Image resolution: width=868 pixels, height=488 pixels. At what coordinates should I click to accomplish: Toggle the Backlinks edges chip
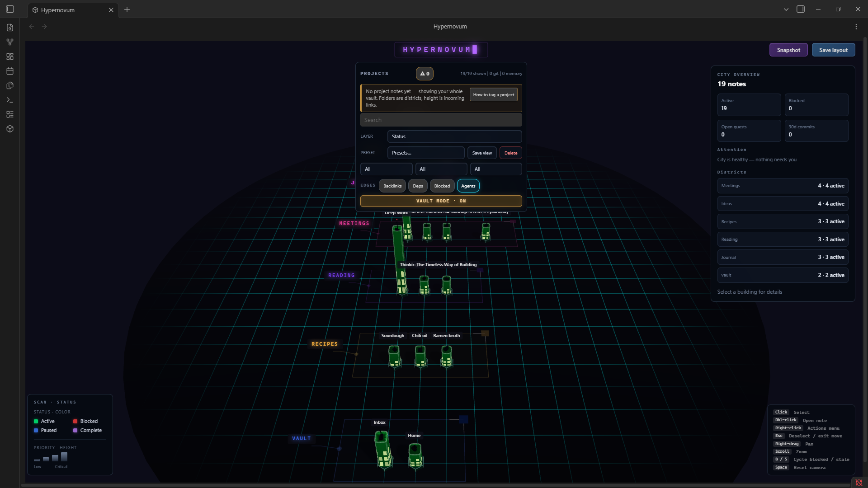click(x=392, y=186)
